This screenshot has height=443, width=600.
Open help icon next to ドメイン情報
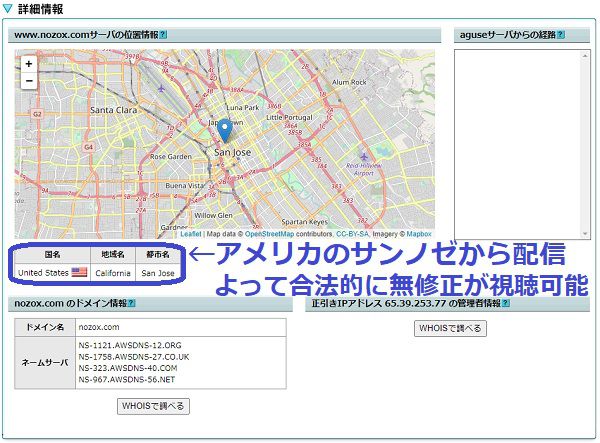coord(131,303)
